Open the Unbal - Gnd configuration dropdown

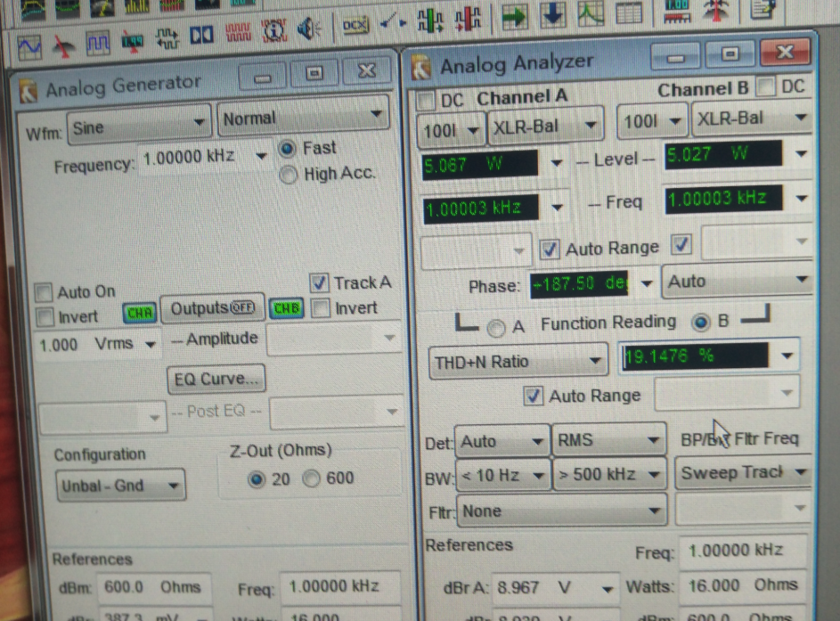tap(120, 486)
